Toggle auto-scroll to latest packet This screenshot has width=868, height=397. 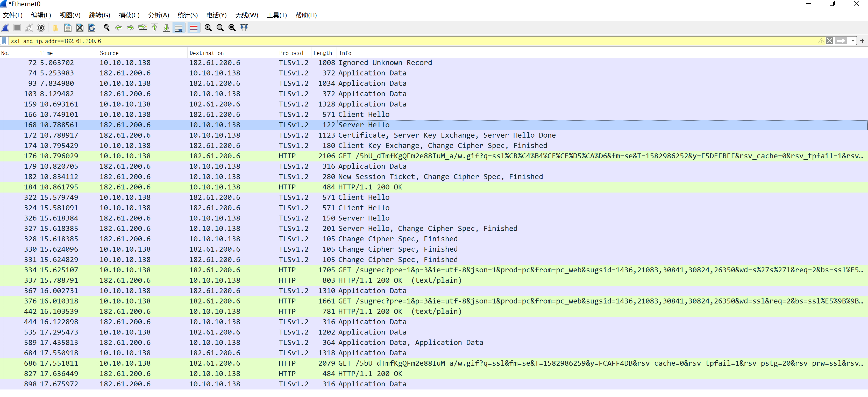point(179,28)
